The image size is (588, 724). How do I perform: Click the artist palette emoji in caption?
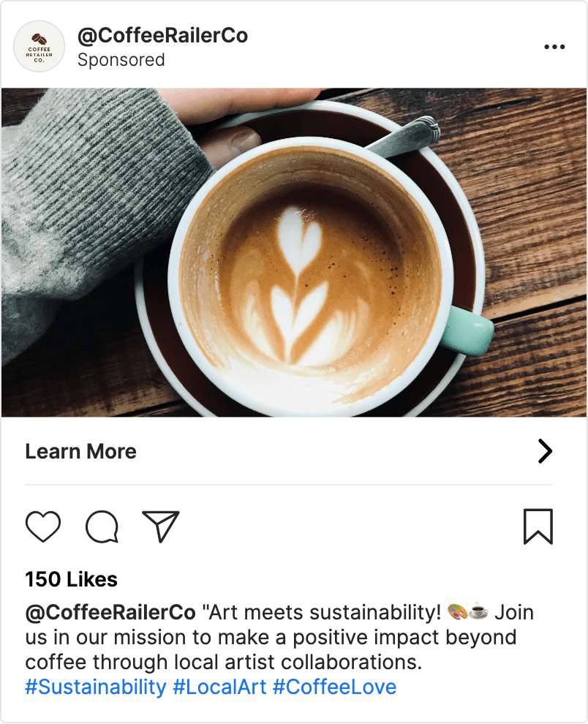coord(456,611)
